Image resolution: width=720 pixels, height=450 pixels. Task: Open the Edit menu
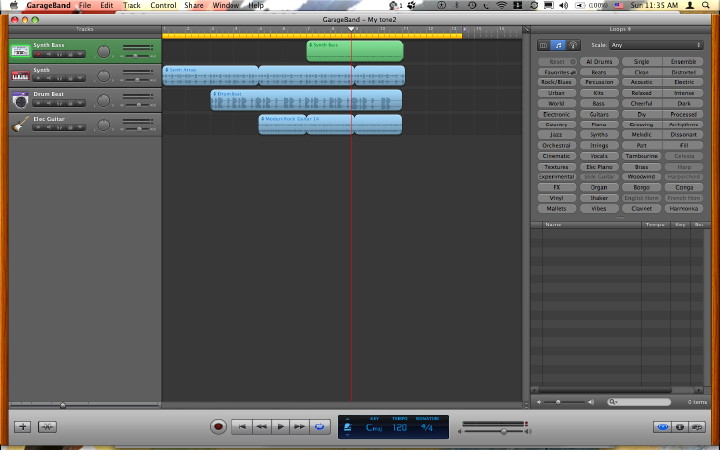coord(107,5)
